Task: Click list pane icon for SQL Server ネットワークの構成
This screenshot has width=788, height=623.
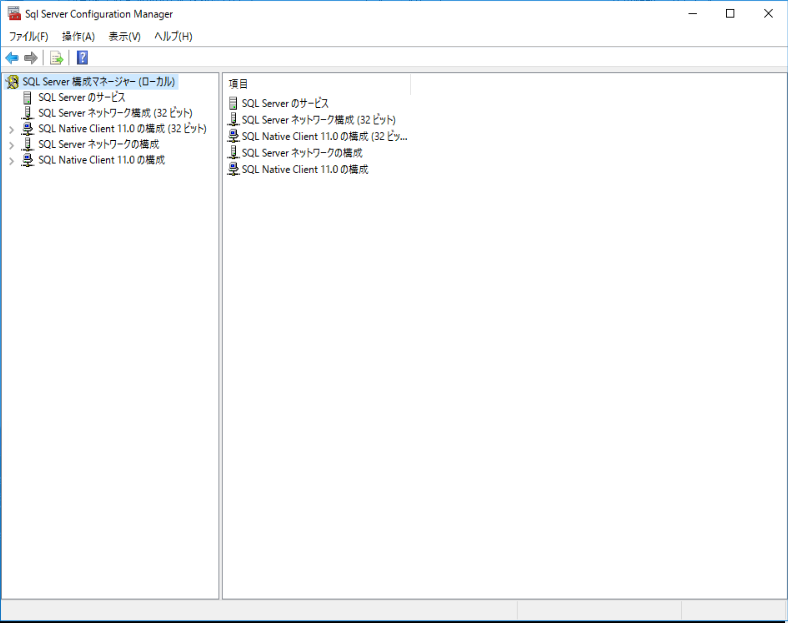Action: 233,153
